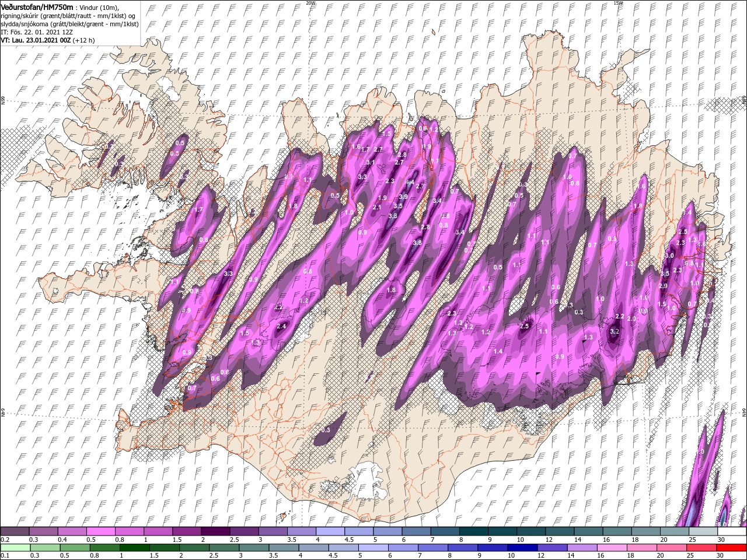This screenshot has height=560, width=747.
Task: Click the 2.4 precipitation value on the map
Action: click(x=281, y=326)
